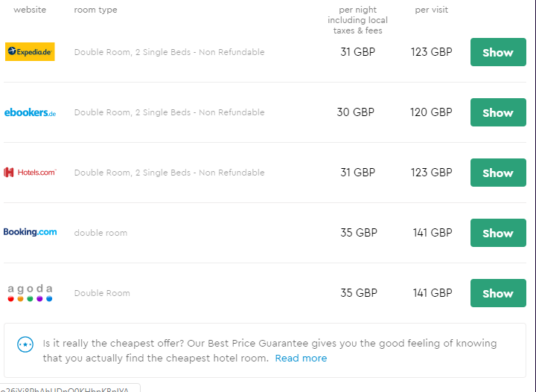
Task: Open the Read more link
Action: tap(301, 359)
